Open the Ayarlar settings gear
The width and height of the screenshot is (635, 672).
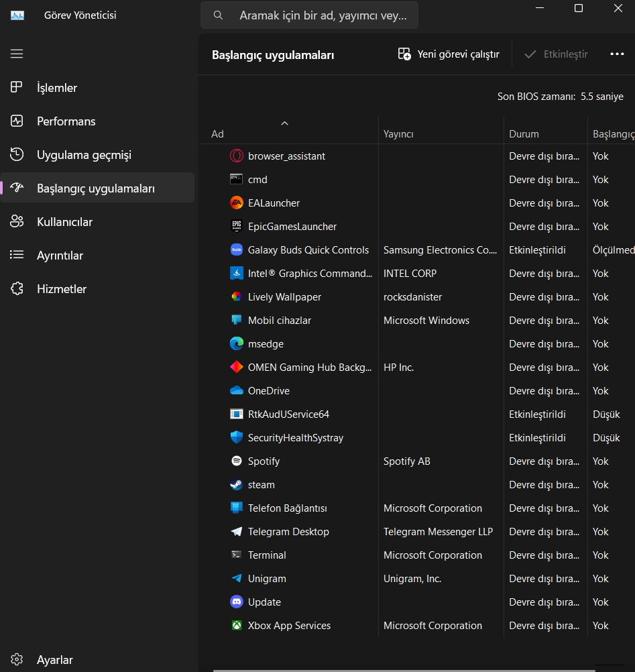coord(17,660)
